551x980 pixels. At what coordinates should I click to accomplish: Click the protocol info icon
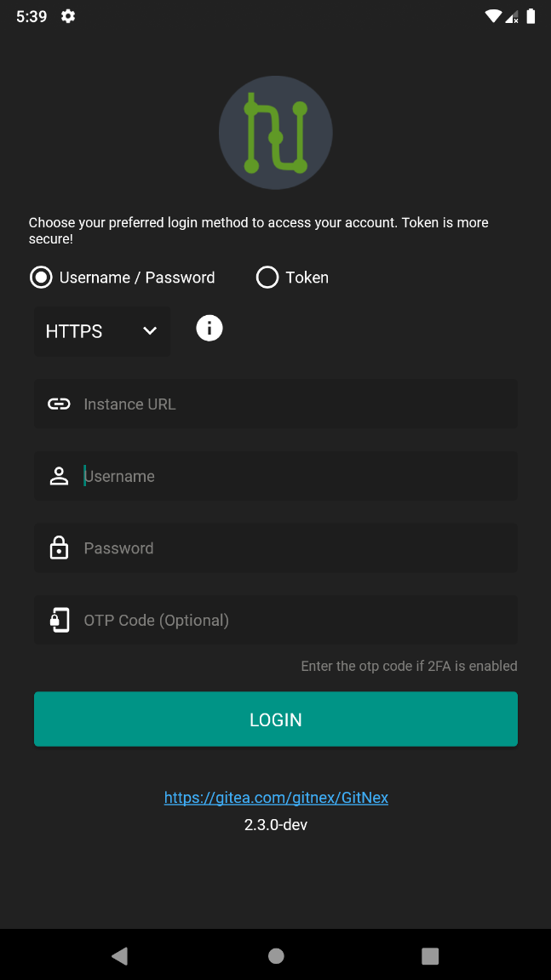209,328
